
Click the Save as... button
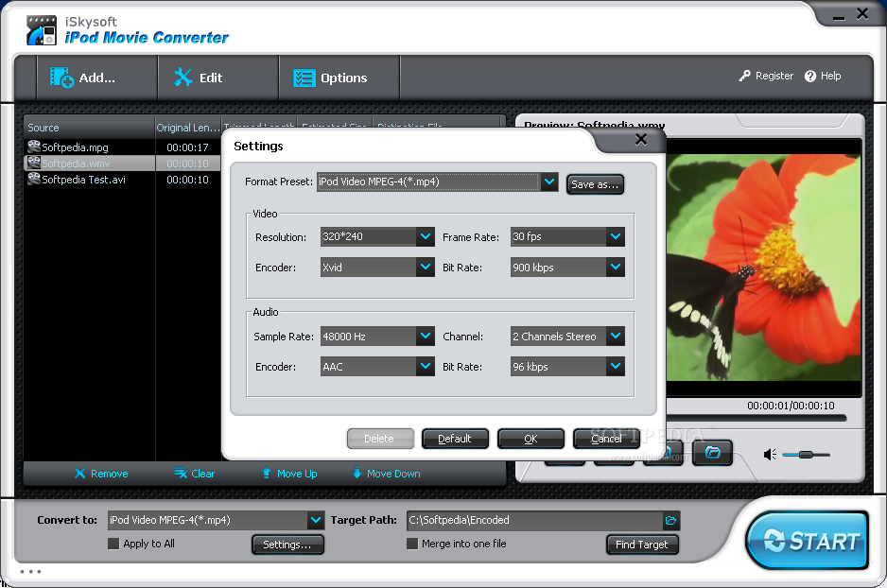[595, 184]
